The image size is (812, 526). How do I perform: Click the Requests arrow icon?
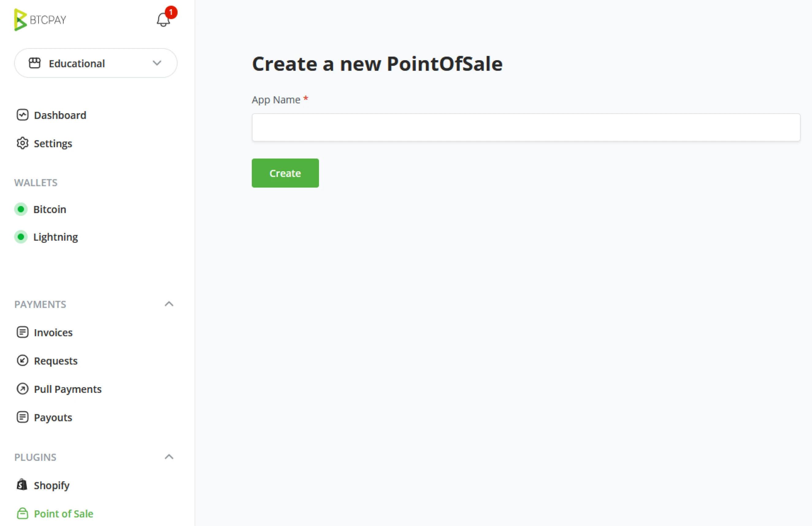tap(22, 361)
